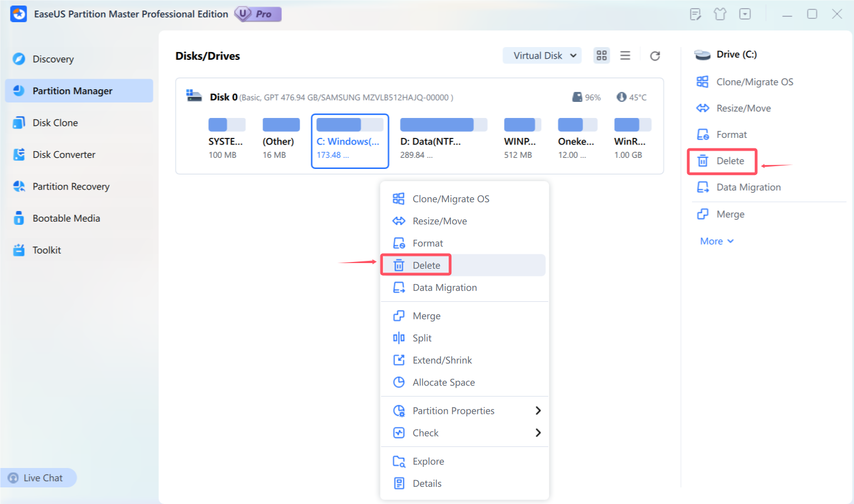Click the Pro edition badge

point(258,14)
